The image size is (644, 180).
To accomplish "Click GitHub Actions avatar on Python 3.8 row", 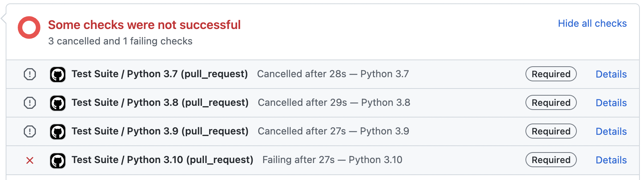I will point(58,103).
